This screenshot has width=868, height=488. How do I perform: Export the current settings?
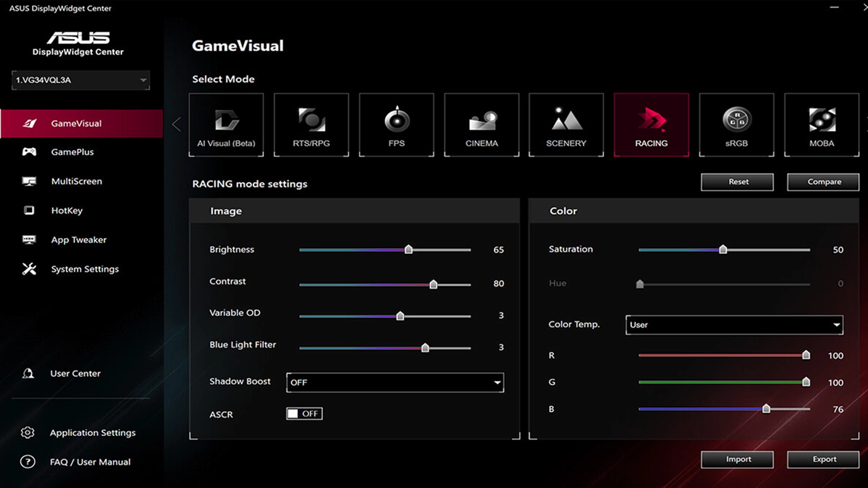pyautogui.click(x=823, y=459)
